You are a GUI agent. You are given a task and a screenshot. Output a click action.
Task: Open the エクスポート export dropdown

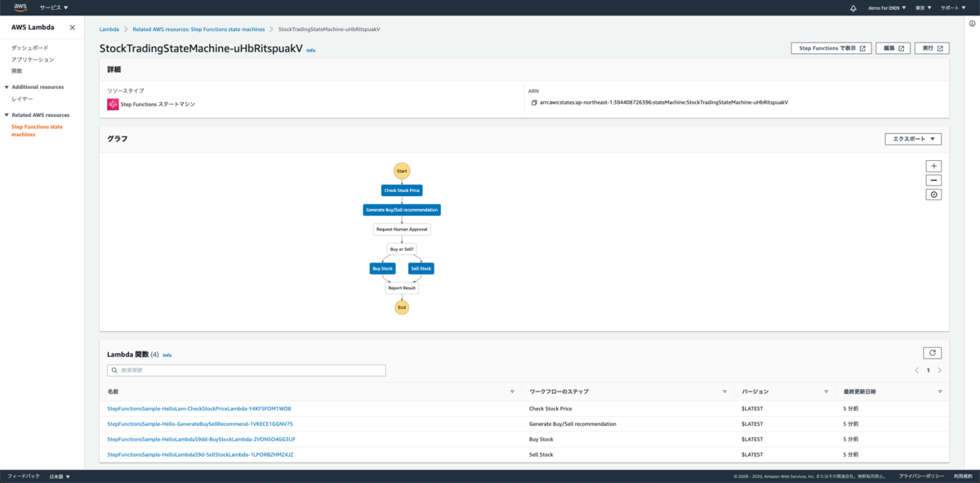(913, 139)
